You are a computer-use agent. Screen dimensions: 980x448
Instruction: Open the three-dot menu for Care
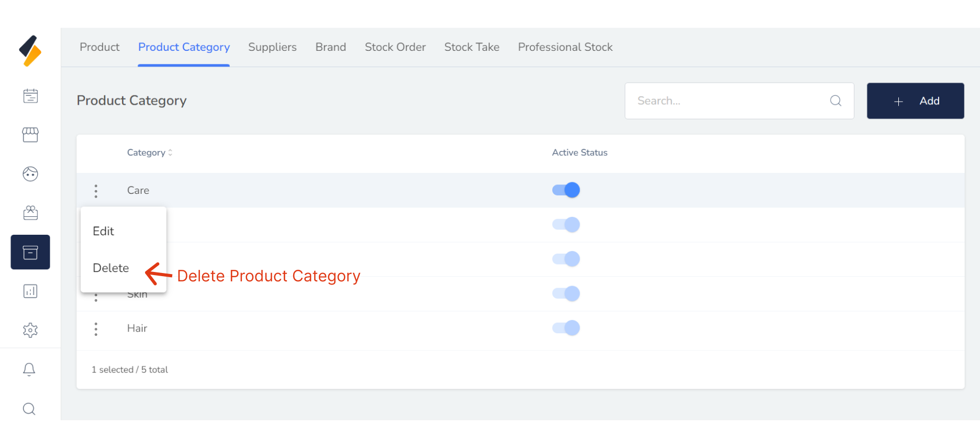coord(96,191)
